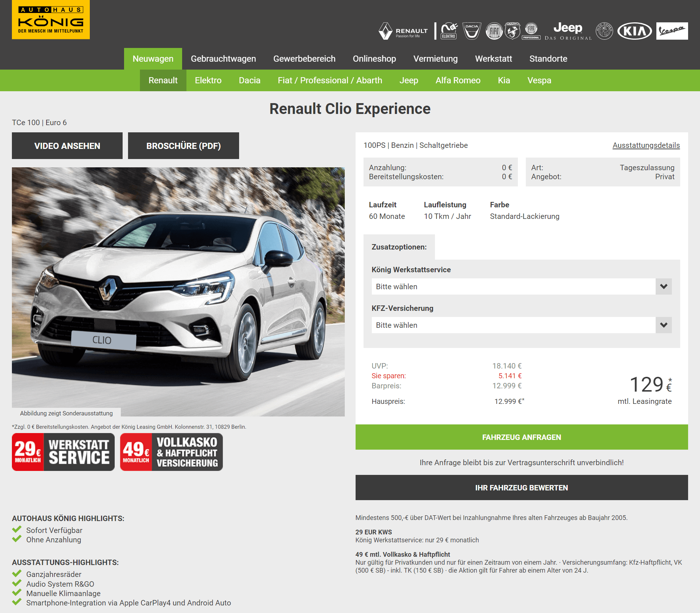This screenshot has width=700, height=613.
Task: Open the Vermietung page
Action: [435, 59]
